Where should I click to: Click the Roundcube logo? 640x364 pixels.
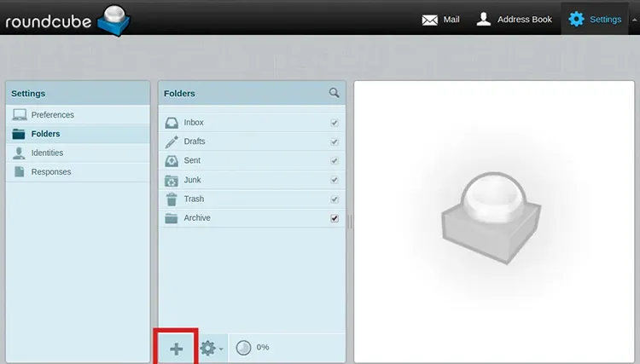pos(65,19)
